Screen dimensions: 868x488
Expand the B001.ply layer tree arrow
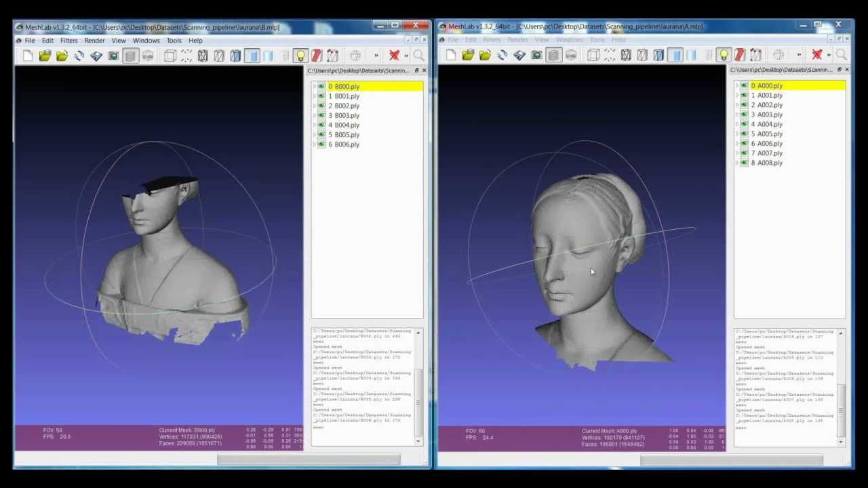click(x=315, y=96)
